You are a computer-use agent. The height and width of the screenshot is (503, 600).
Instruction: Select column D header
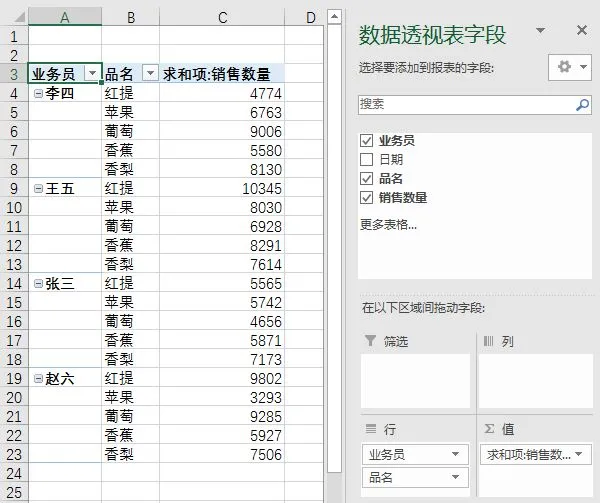pos(304,17)
